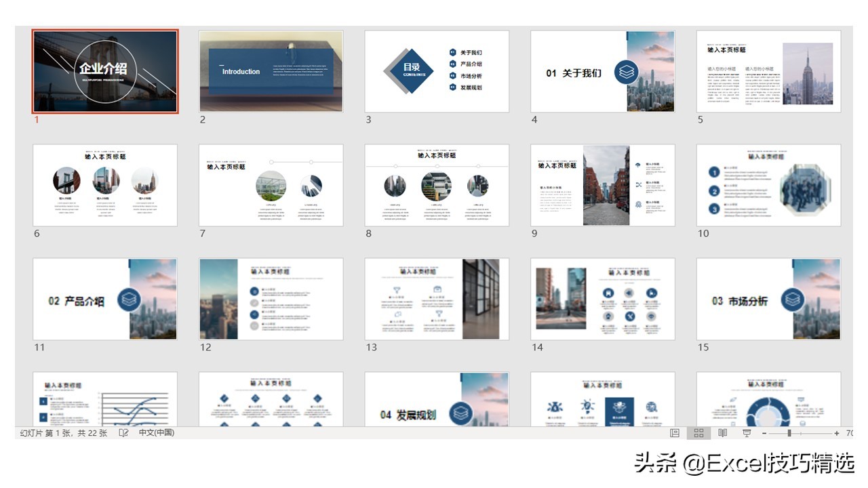Screen dimensions: 868x488
Task: Select the 企业介绍 title slide
Action: [105, 70]
